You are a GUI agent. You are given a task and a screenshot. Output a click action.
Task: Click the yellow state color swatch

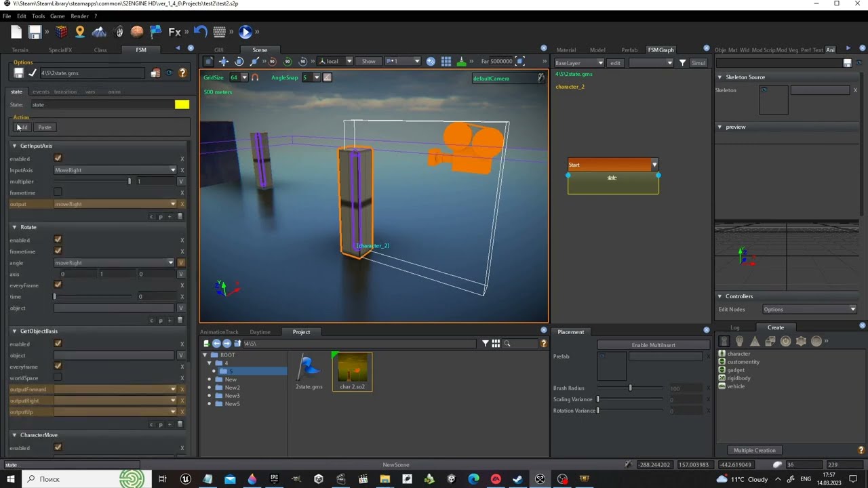[x=182, y=104]
